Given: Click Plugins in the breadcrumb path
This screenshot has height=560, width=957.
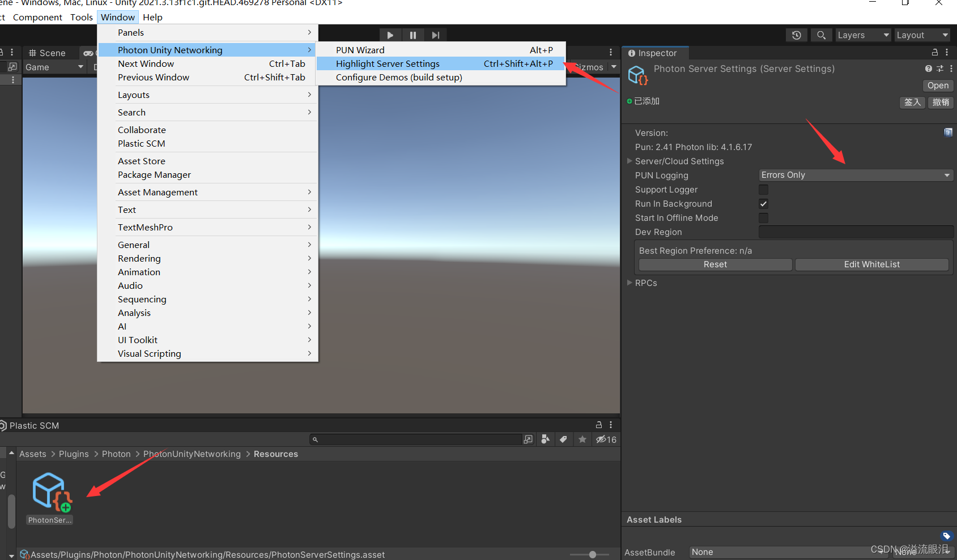Looking at the screenshot, I should 74,454.
